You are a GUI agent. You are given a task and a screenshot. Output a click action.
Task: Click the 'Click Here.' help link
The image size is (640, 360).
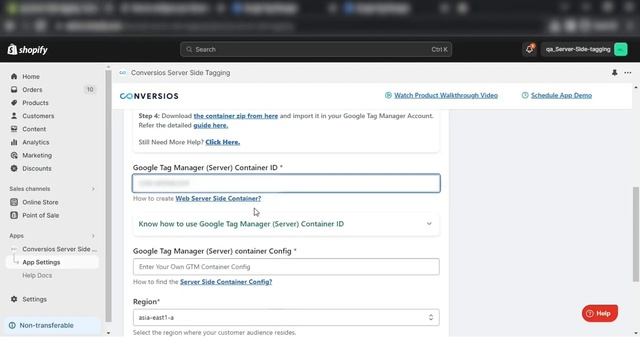coord(222,142)
